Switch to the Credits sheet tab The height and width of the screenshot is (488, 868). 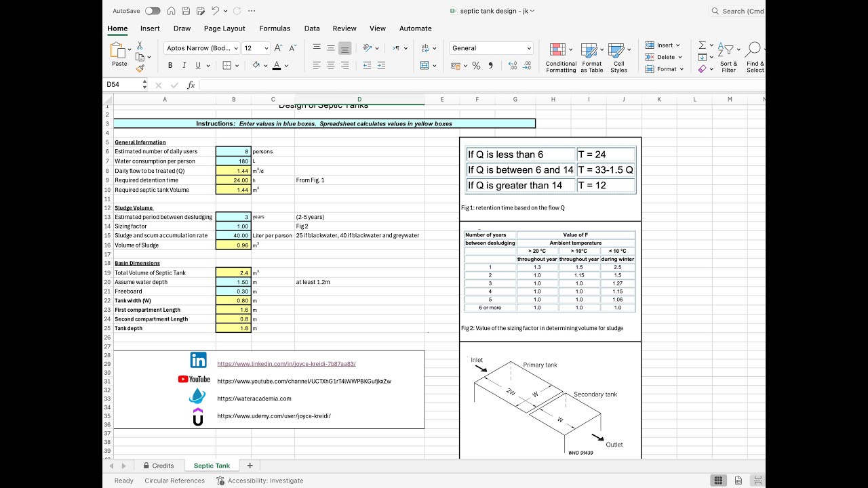coord(158,466)
